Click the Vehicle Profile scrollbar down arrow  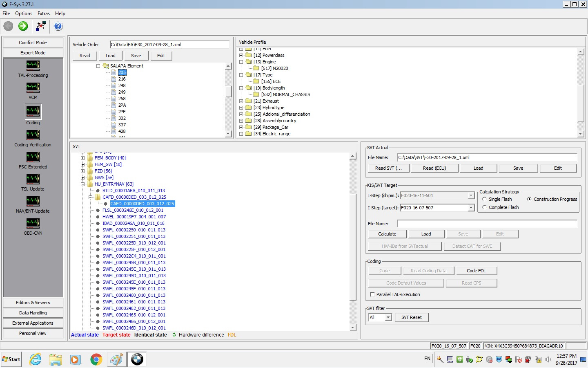pyautogui.click(x=581, y=134)
